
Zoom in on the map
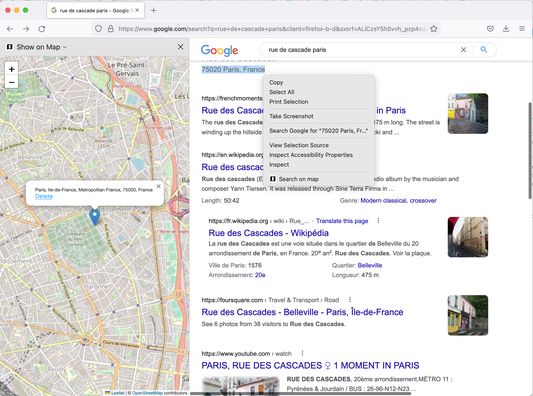(x=12, y=69)
